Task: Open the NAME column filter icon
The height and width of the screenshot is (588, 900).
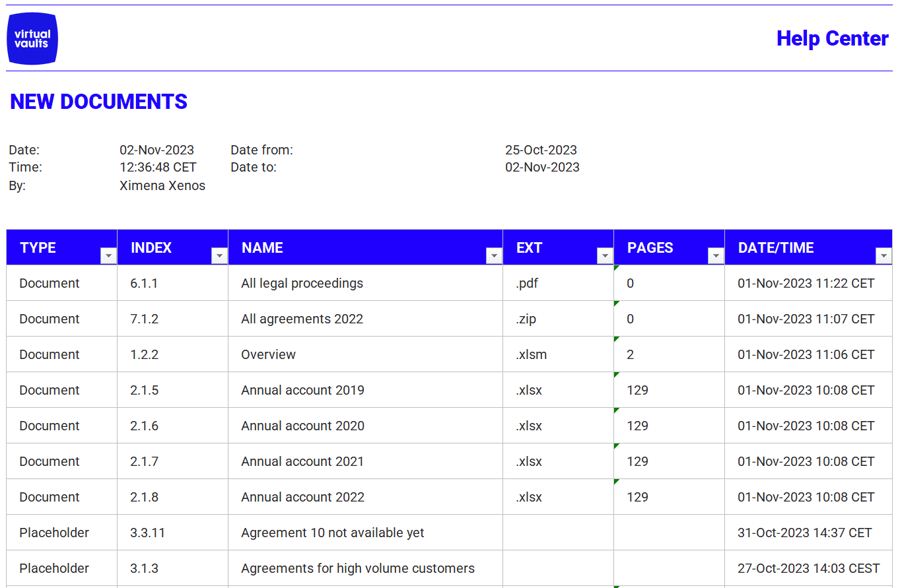Action: tap(493, 255)
